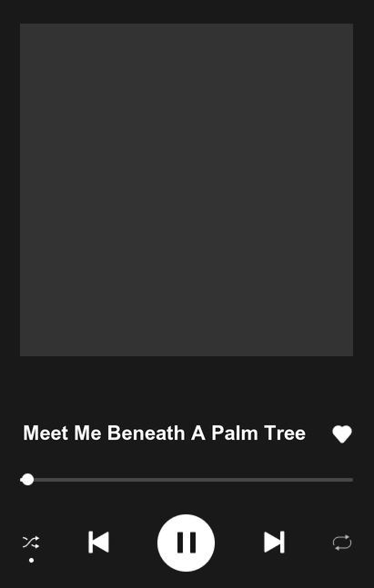The height and width of the screenshot is (588, 374).
Task: Click the center of the cover art
Action: (187, 190)
